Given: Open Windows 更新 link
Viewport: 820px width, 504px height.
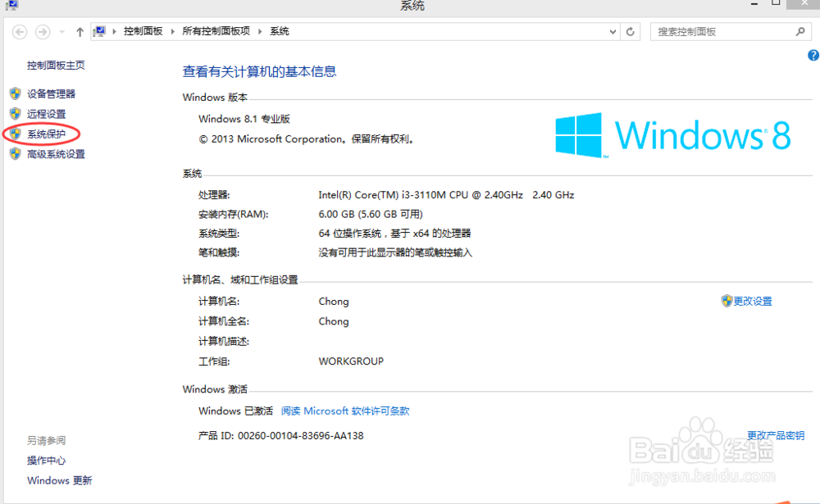Looking at the screenshot, I should click(60, 480).
